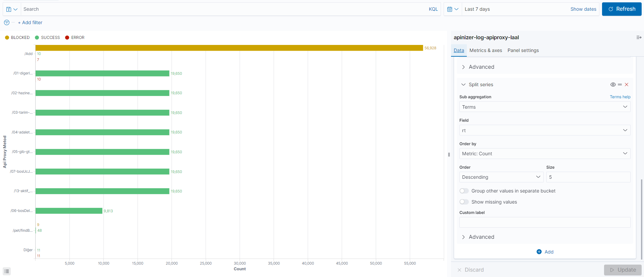Turn on Show missing values switch
The image size is (644, 277).
point(464,202)
